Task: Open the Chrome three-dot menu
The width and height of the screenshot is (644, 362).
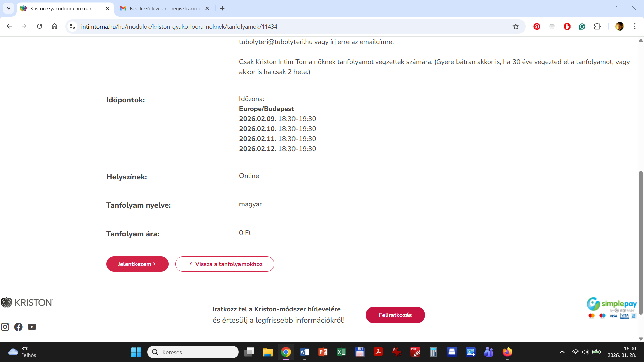Action: pos(635,26)
